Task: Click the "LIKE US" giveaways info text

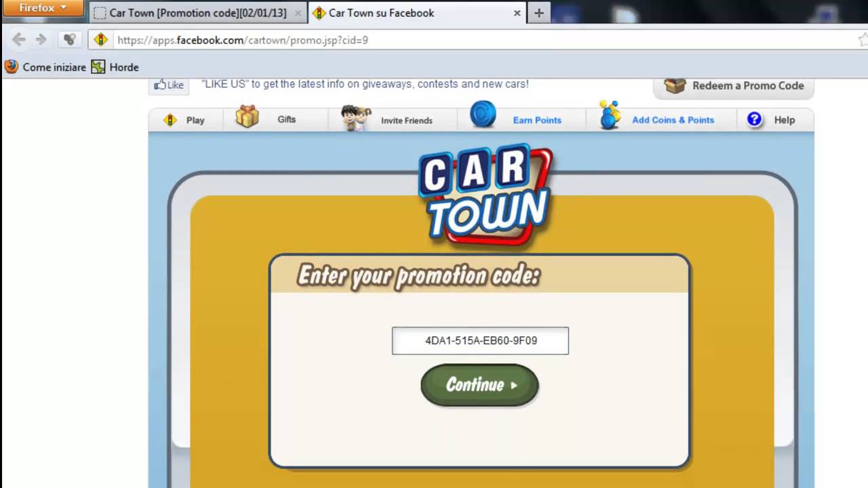Action: tap(365, 84)
